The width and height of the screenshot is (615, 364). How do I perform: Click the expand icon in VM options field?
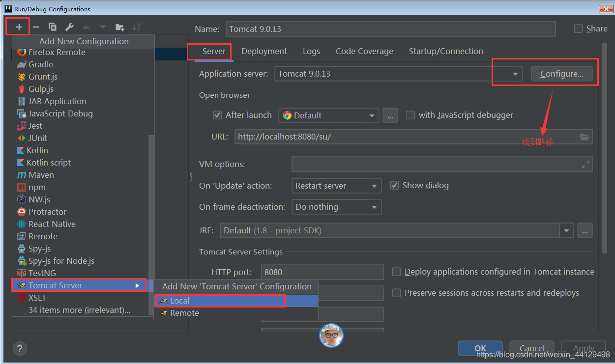586,165
